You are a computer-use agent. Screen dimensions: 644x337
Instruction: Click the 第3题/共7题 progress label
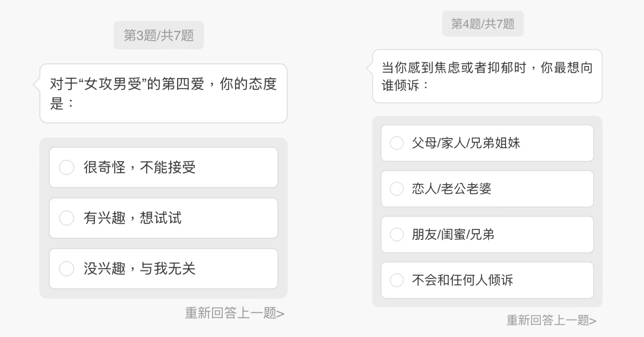(159, 35)
